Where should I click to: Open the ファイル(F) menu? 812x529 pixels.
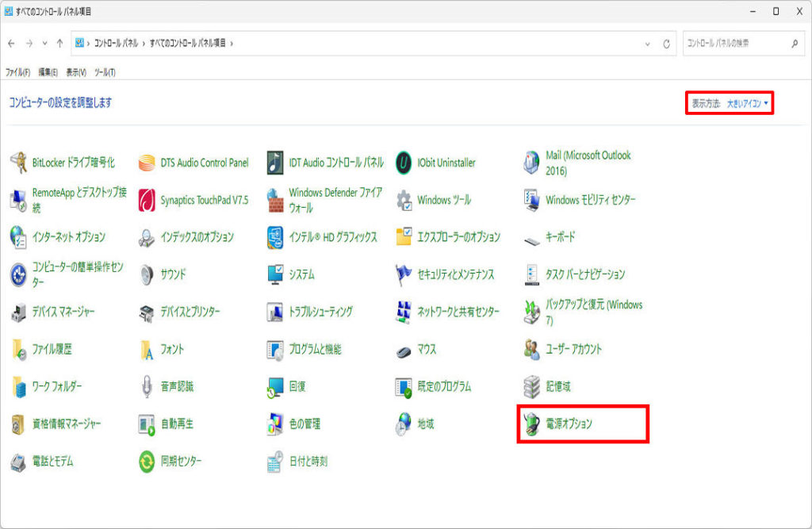tap(17, 72)
